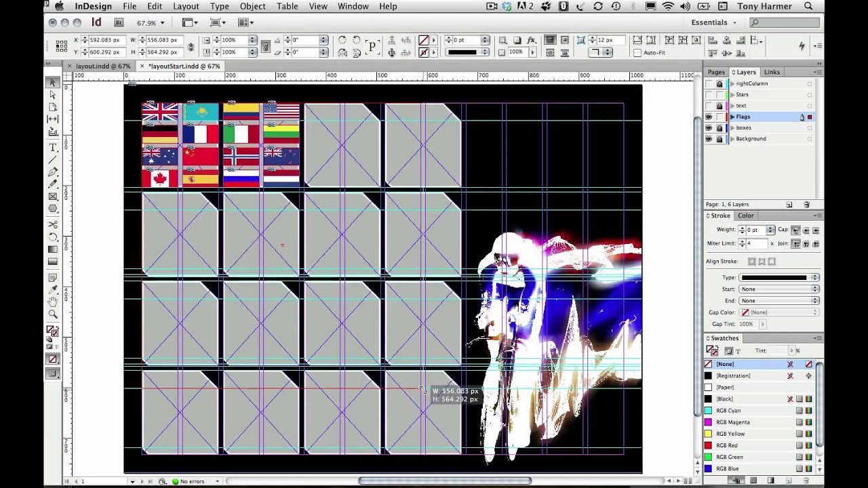Viewport: 868px width, 488px height.
Task: Open Adobe Bridge with the Br button
Action: click(119, 22)
